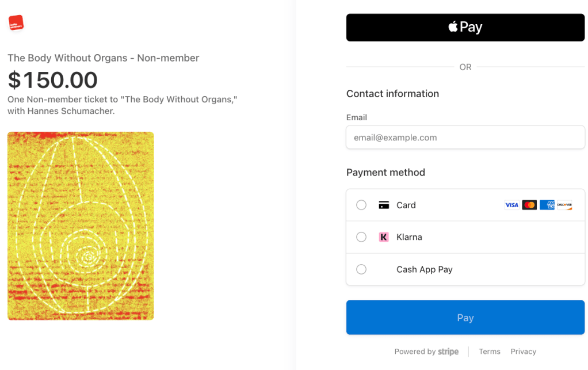This screenshot has height=370, width=588.
Task: Choose the Cash App Pay radio option
Action: pos(361,269)
